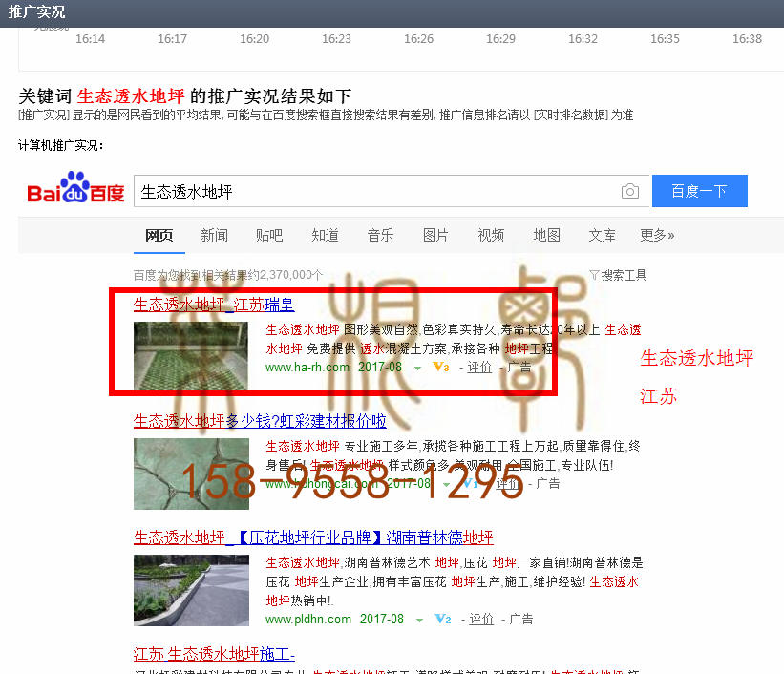784x674 pixels.
Task: Click the plaza thumbnail of 湖南普林德 result
Action: click(x=191, y=591)
